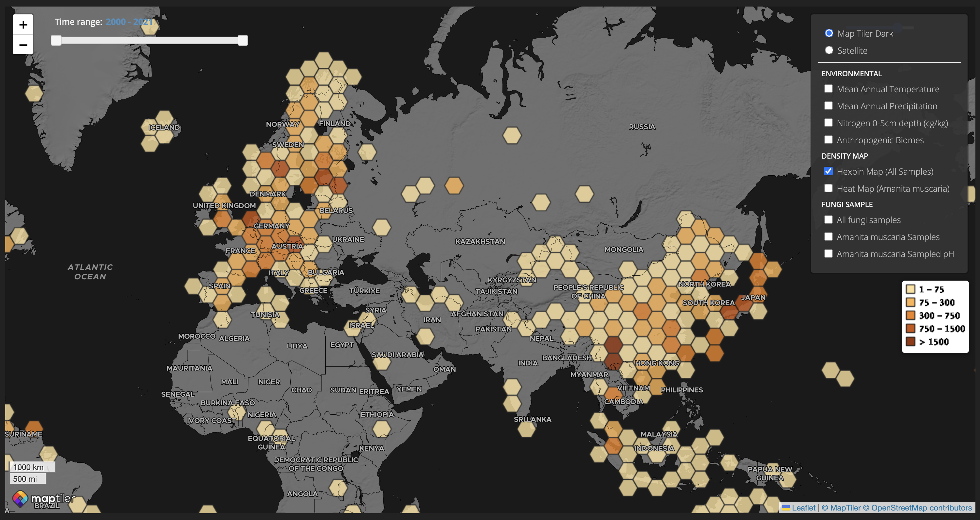Click the hexagon over Sri Lanka

tap(527, 429)
